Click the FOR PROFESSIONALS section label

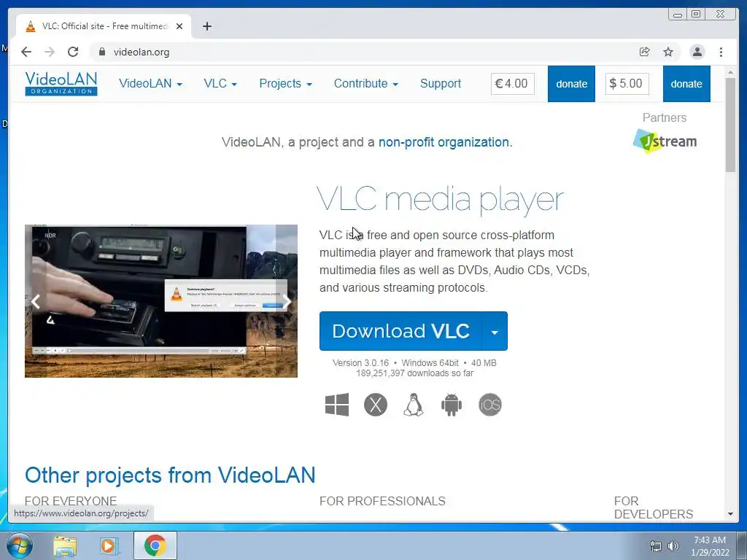tap(382, 501)
